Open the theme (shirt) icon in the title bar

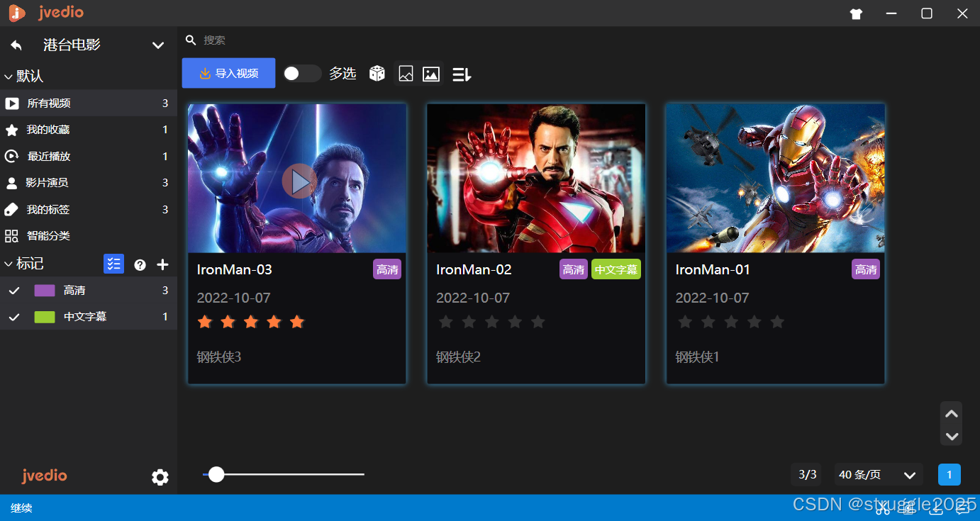856,13
